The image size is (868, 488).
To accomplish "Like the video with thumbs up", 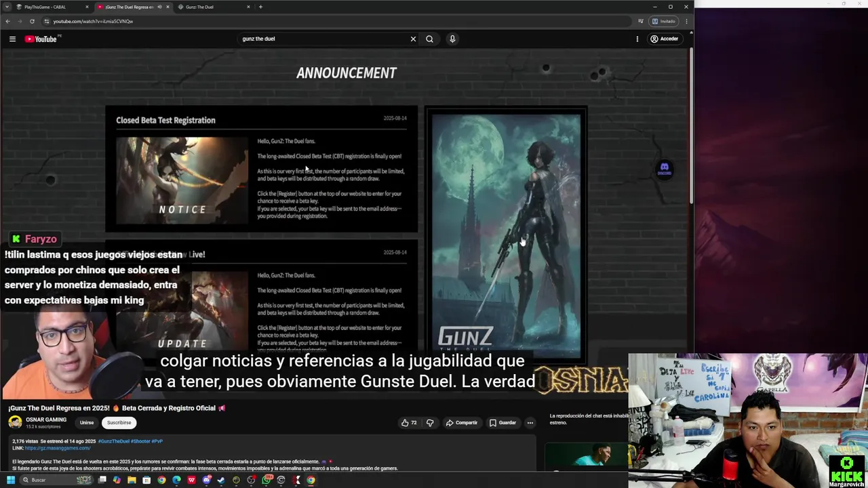I will 409,422.
